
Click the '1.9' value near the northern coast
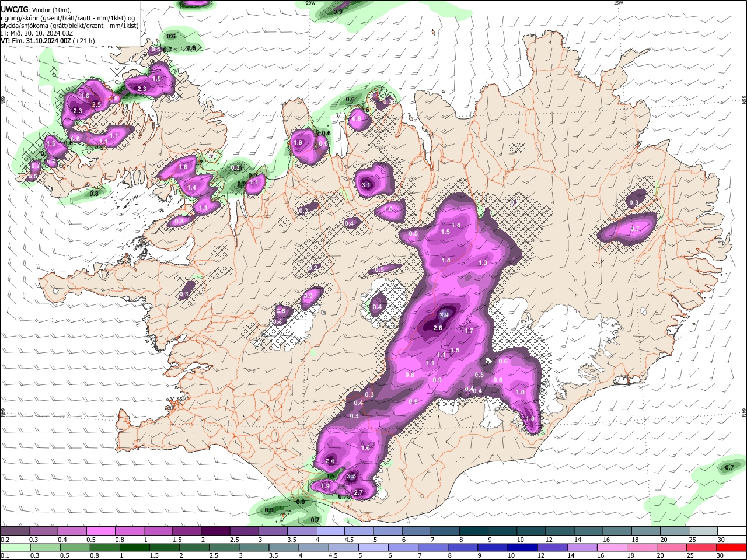pos(298,142)
